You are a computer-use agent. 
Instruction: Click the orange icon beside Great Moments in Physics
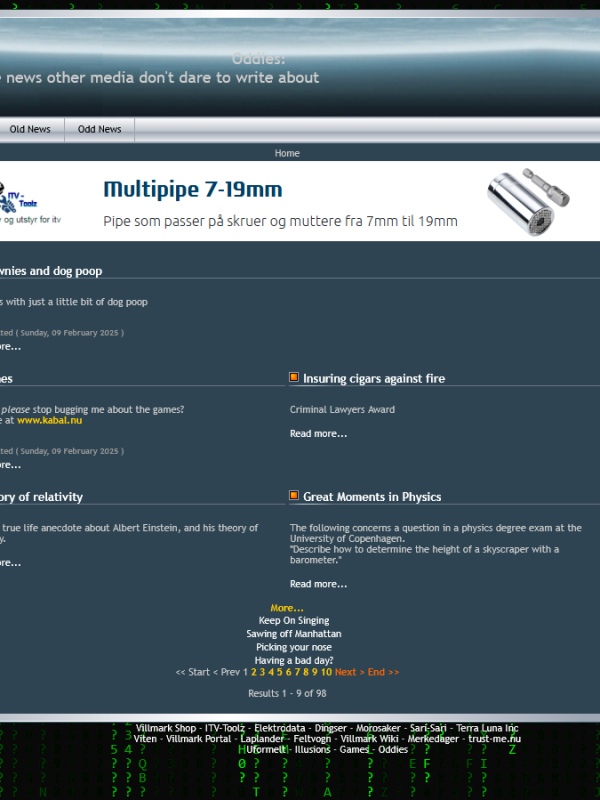click(294, 495)
